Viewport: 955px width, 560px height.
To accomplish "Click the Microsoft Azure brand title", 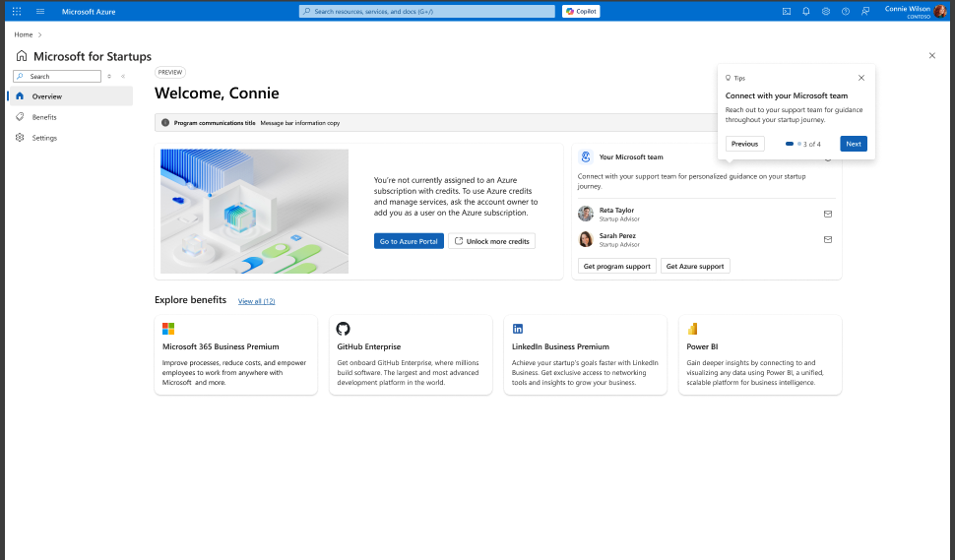I will point(89,11).
